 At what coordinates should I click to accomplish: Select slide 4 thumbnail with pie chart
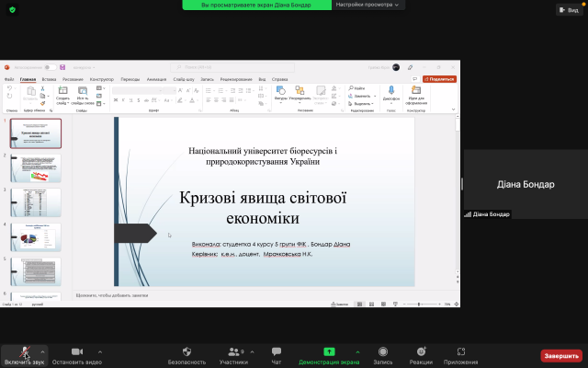point(36,237)
